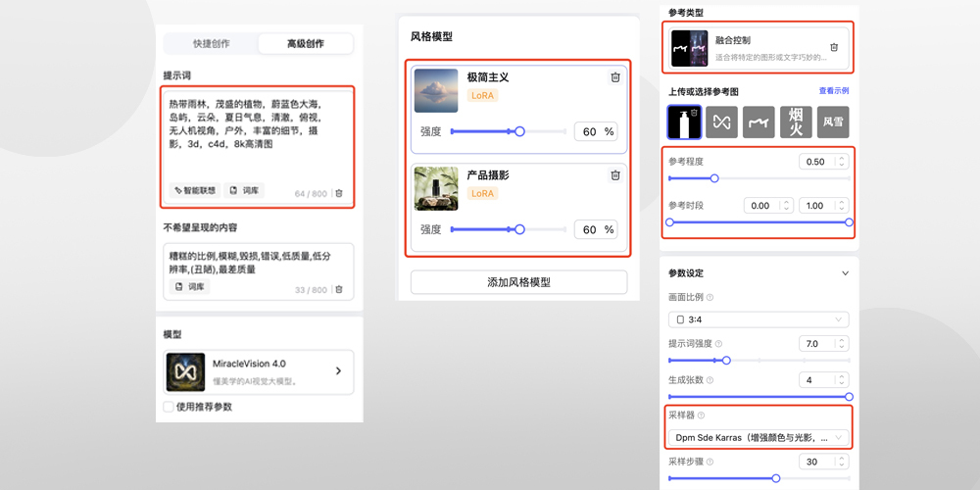980x490 pixels.
Task: Open the 查看示例 link
Action: tap(834, 90)
